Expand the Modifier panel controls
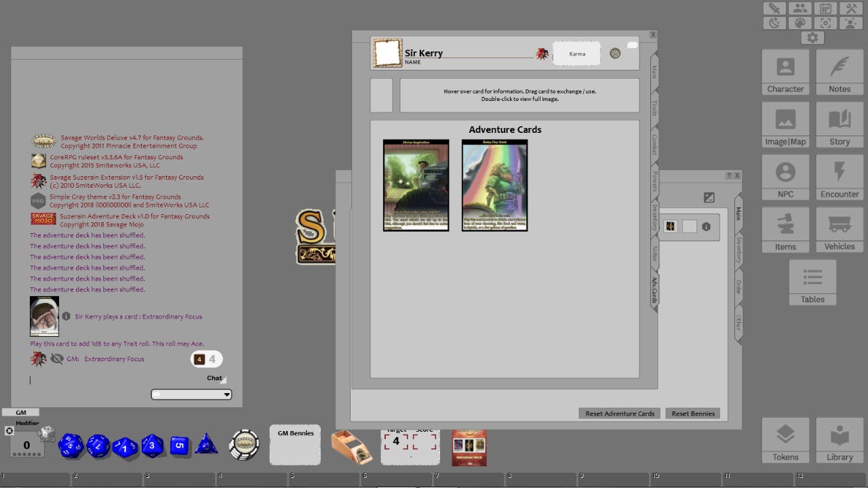This screenshot has height=488, width=868. pyautogui.click(x=9, y=430)
